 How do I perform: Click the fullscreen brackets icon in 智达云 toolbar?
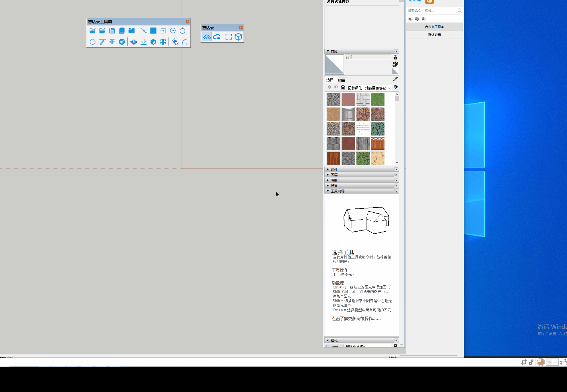[x=229, y=37]
